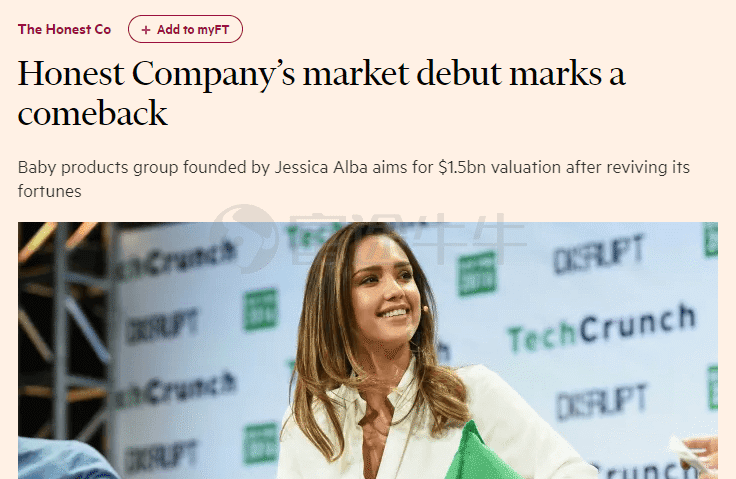Viewport: 736px width, 479px height.
Task: Click the DISRUPT logo at the photo's top right
Action: (x=598, y=254)
